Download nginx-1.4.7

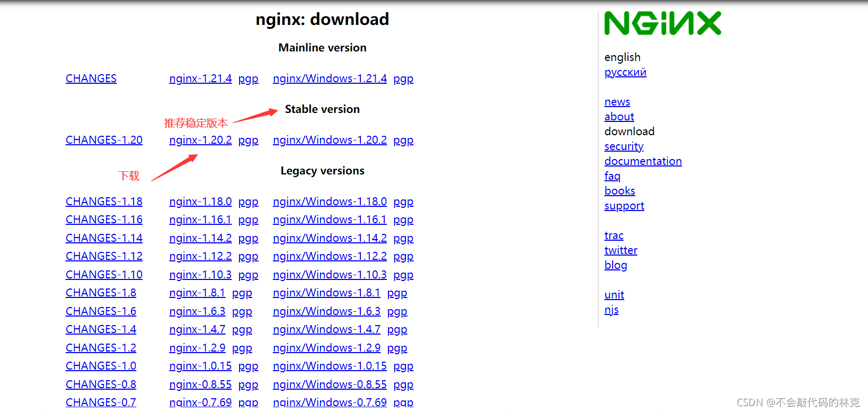click(197, 329)
